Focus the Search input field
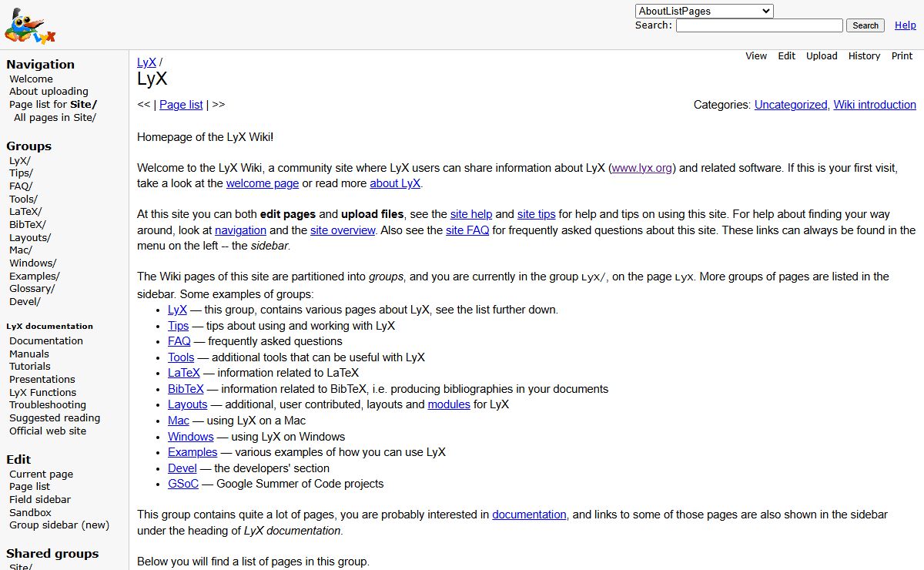The width and height of the screenshot is (924, 570). [759, 25]
